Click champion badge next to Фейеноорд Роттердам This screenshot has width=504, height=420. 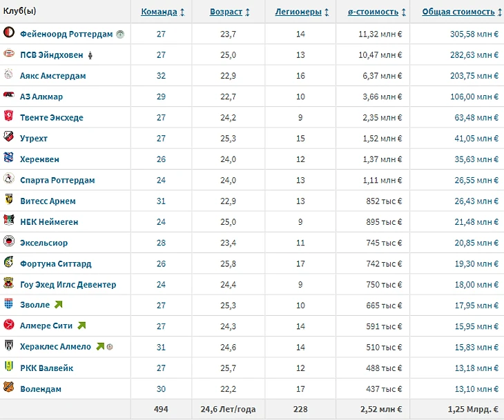coord(120,34)
